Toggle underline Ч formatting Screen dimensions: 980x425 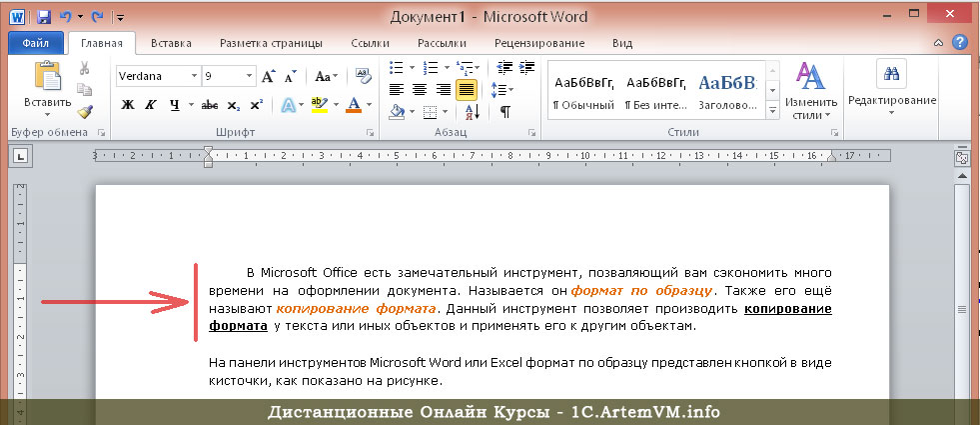175,105
